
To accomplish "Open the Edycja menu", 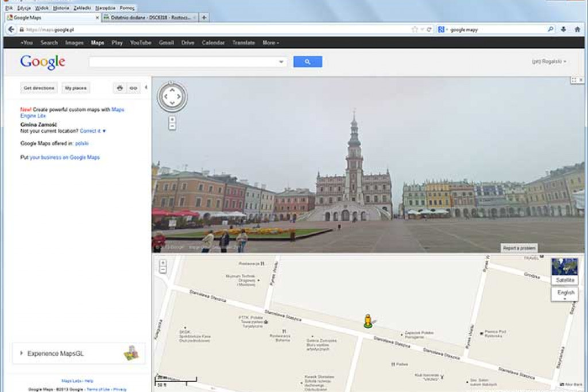I will [x=24, y=8].
